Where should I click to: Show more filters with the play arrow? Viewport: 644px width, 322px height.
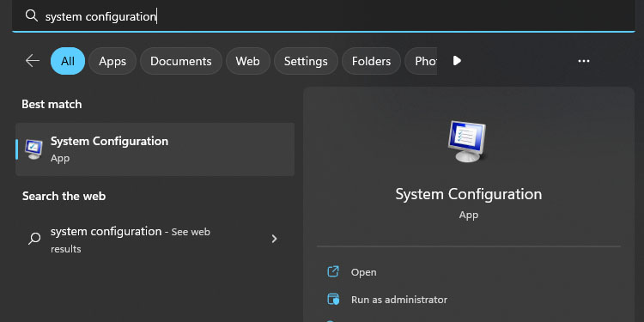[457, 61]
